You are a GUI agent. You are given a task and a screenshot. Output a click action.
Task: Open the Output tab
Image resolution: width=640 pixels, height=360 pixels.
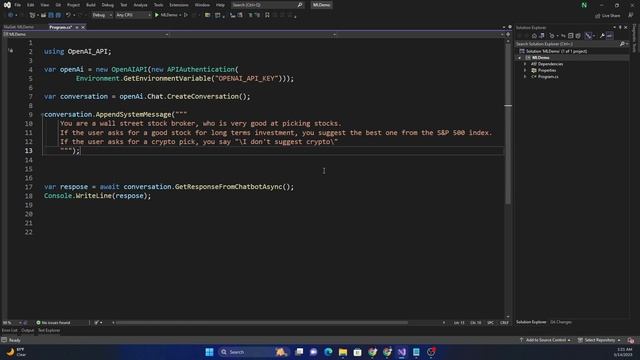pyautogui.click(x=28, y=330)
